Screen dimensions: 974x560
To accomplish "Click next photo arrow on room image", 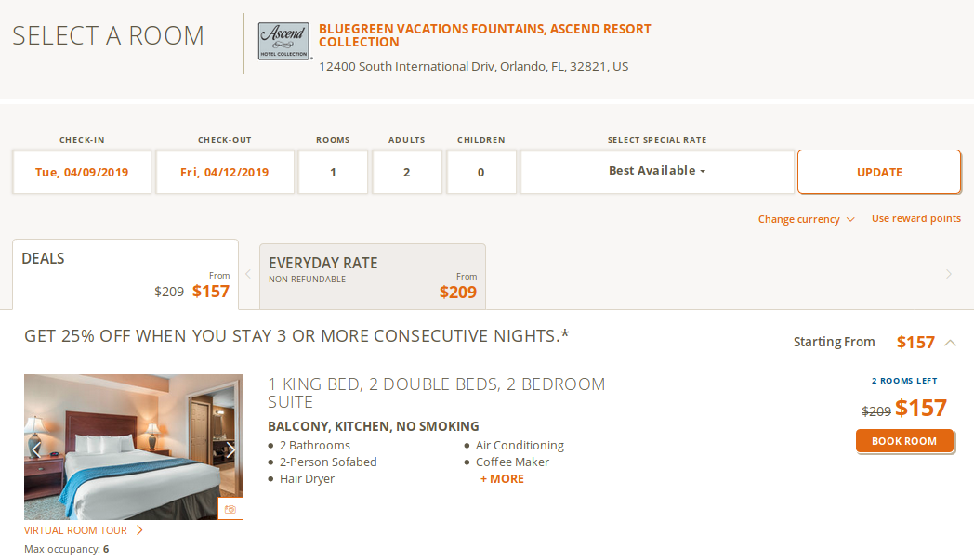I will click(x=230, y=450).
